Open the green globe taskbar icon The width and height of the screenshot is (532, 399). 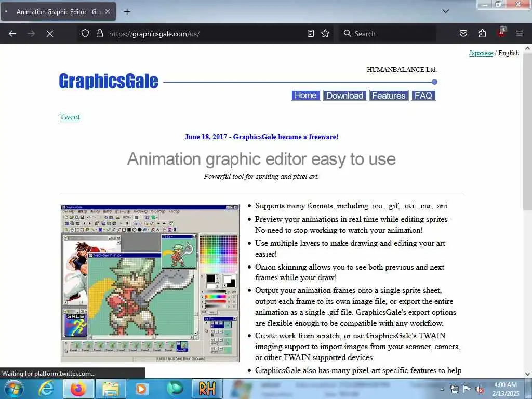point(175,389)
